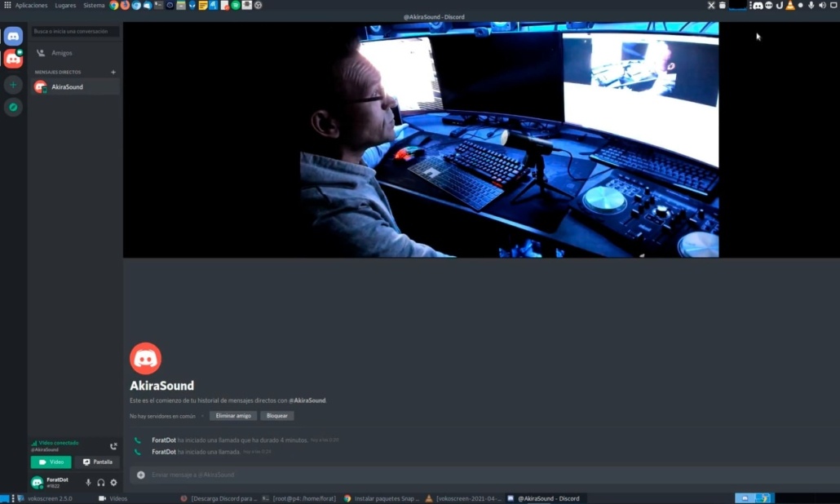This screenshot has height=504, width=840.
Task: Toggle off the Video button
Action: click(x=51, y=462)
